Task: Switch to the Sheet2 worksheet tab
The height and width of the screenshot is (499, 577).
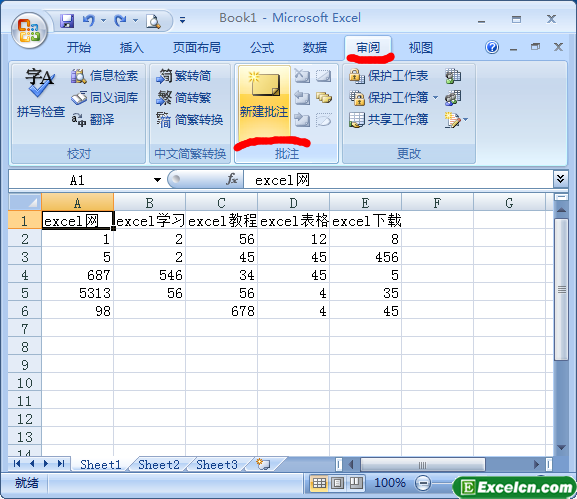Action: click(159, 464)
